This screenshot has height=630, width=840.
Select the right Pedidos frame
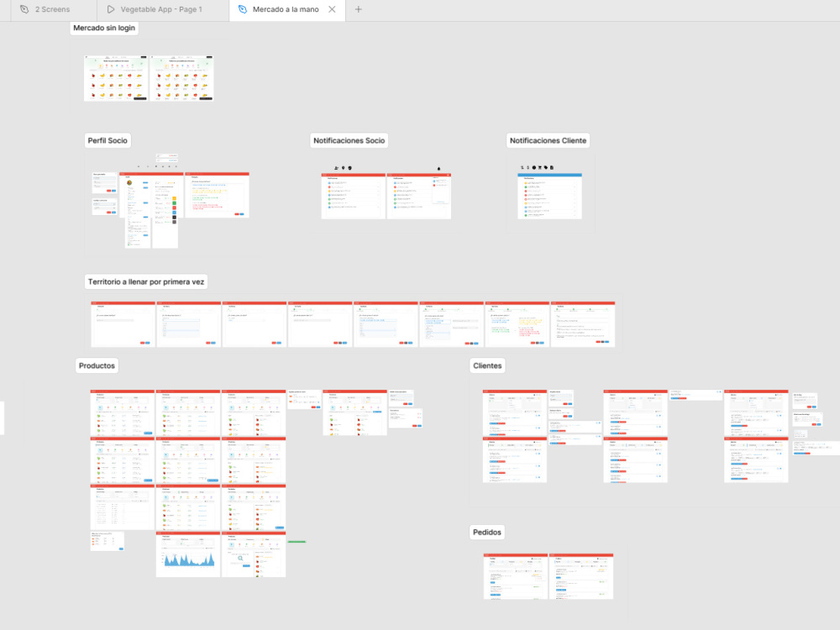coord(581,576)
